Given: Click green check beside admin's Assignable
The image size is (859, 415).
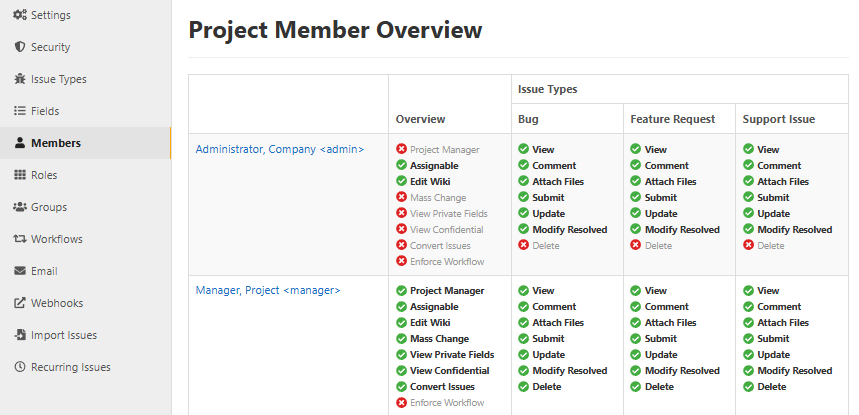Looking at the screenshot, I should [x=402, y=165].
